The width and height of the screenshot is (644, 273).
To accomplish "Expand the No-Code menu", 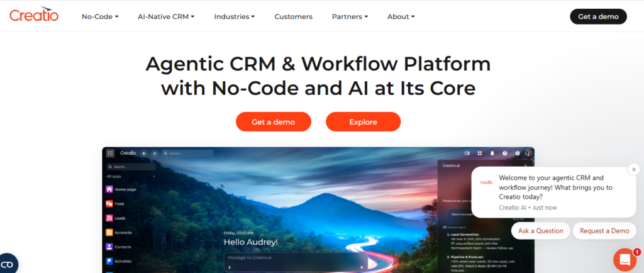I will [x=100, y=17].
